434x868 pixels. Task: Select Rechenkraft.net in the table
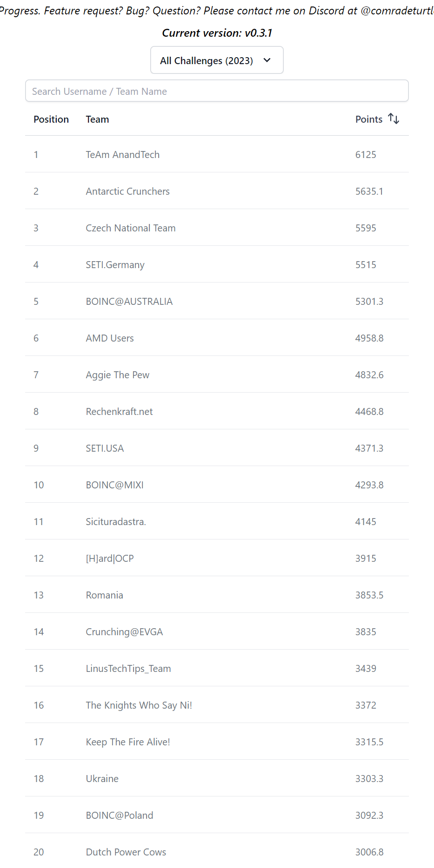(119, 412)
